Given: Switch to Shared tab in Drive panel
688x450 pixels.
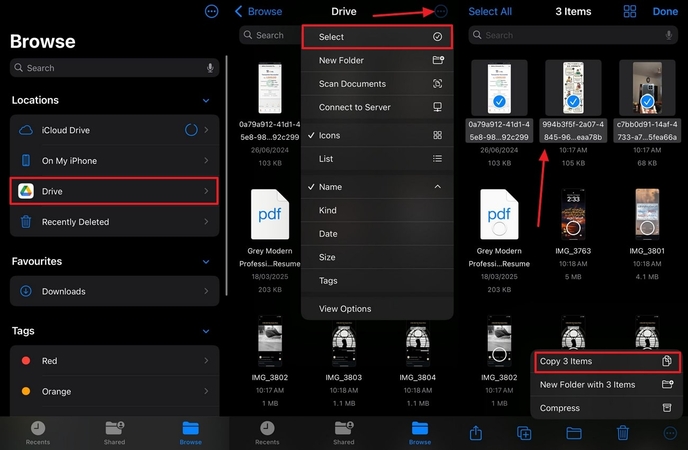Looking at the screenshot, I should click(x=344, y=433).
